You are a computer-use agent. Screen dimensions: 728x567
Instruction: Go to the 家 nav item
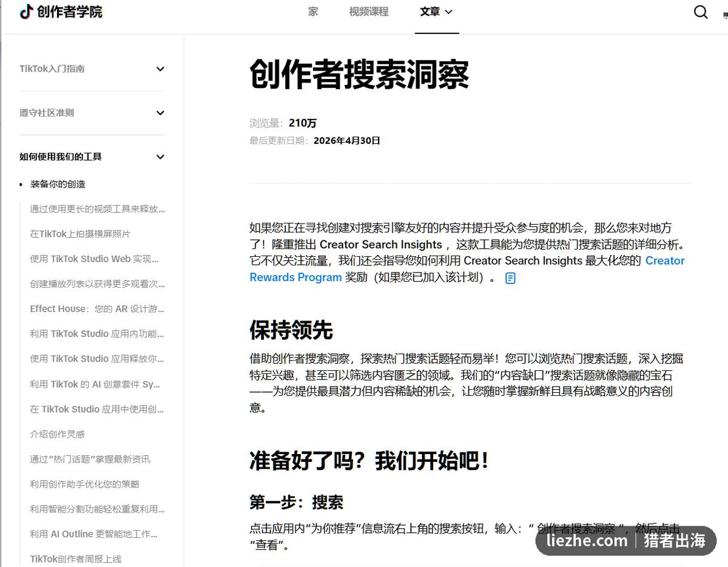tap(313, 12)
